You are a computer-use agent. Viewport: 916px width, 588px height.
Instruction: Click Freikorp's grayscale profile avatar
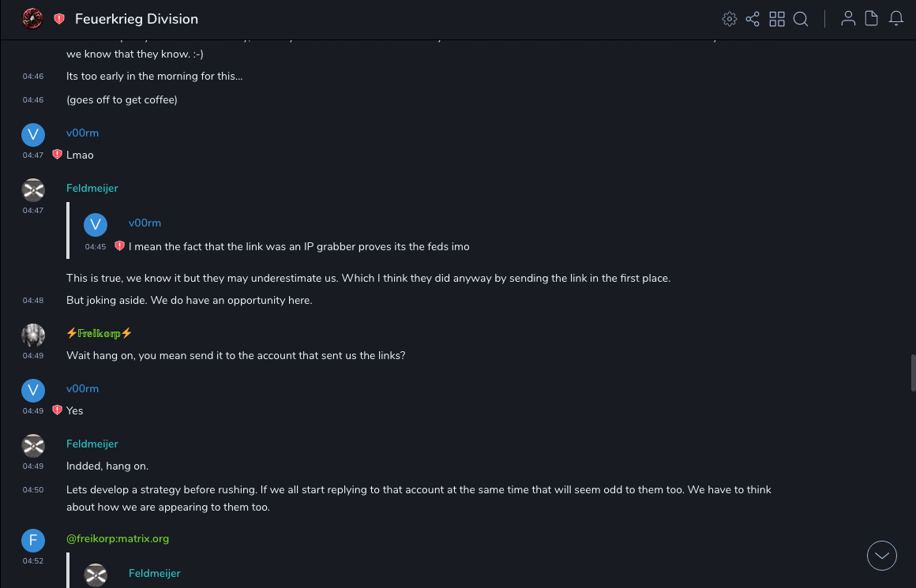click(33, 335)
